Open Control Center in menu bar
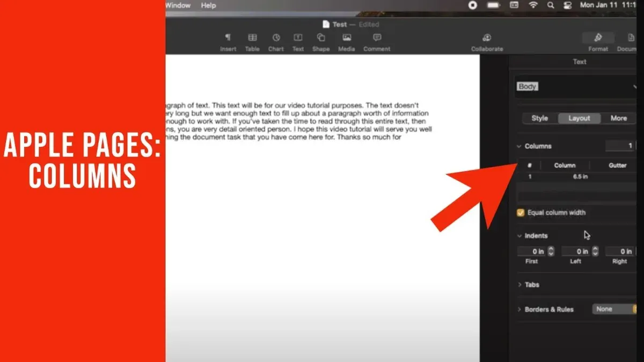Image resolution: width=644 pixels, height=362 pixels. tap(567, 5)
